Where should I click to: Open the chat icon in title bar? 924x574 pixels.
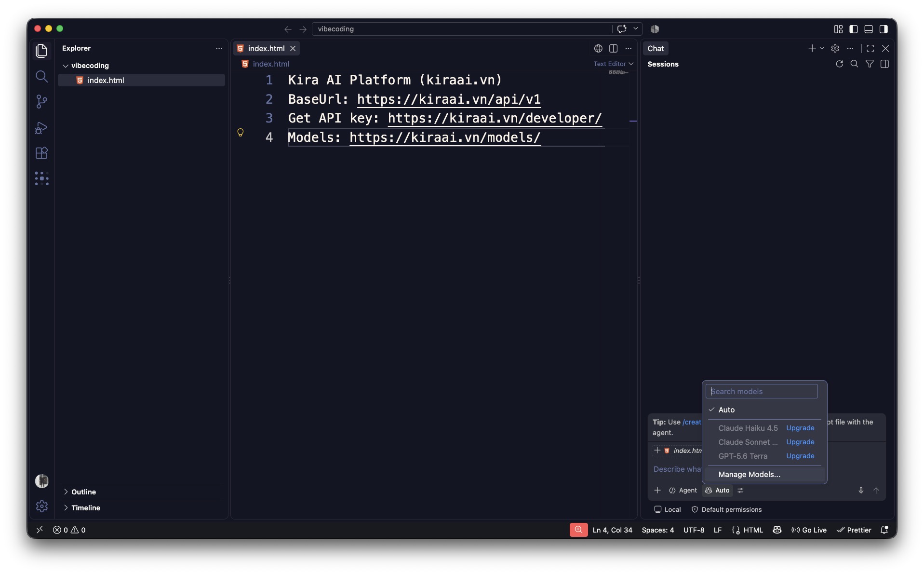pos(622,29)
